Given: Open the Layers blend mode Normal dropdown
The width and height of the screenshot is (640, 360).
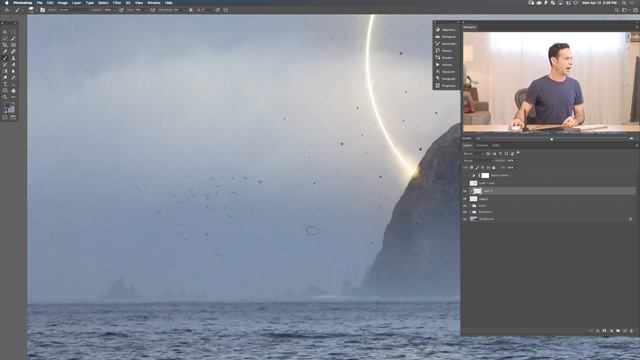Looking at the screenshot, I should pos(478,161).
